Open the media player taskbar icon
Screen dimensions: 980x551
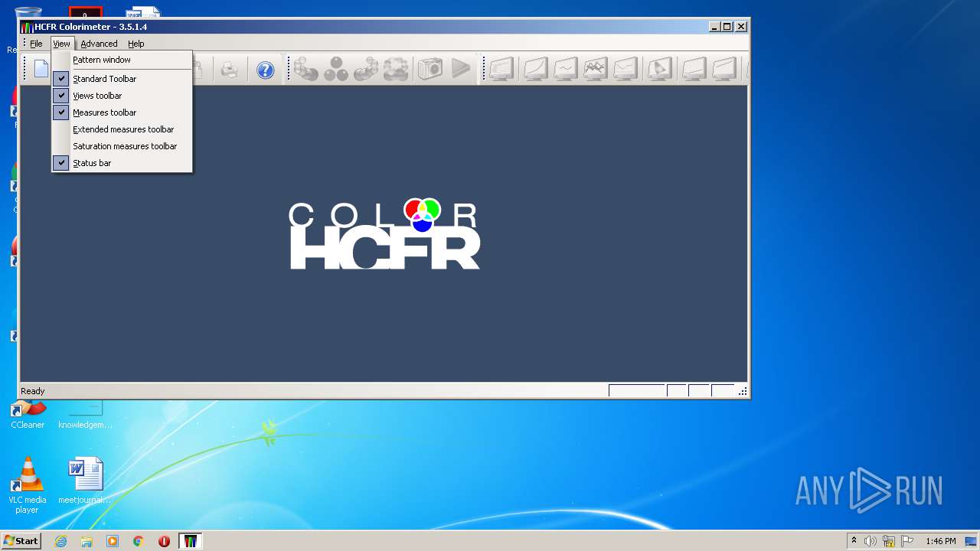113,541
